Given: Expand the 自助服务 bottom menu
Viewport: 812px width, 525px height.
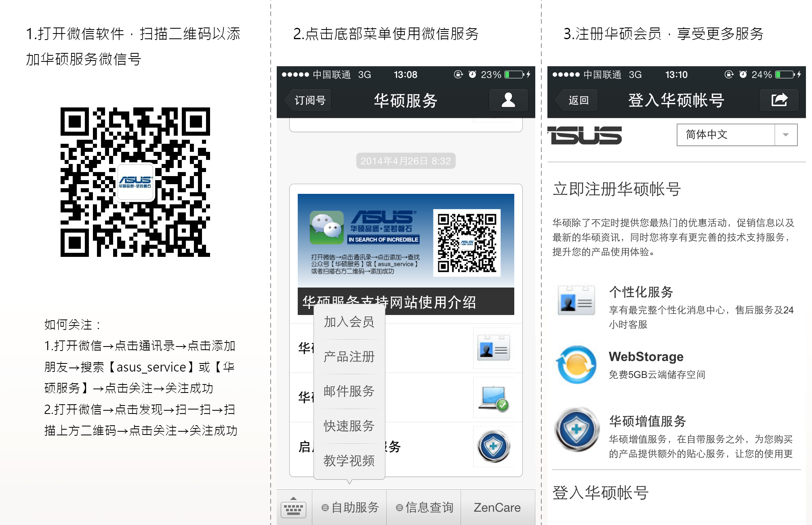Looking at the screenshot, I should (350, 508).
